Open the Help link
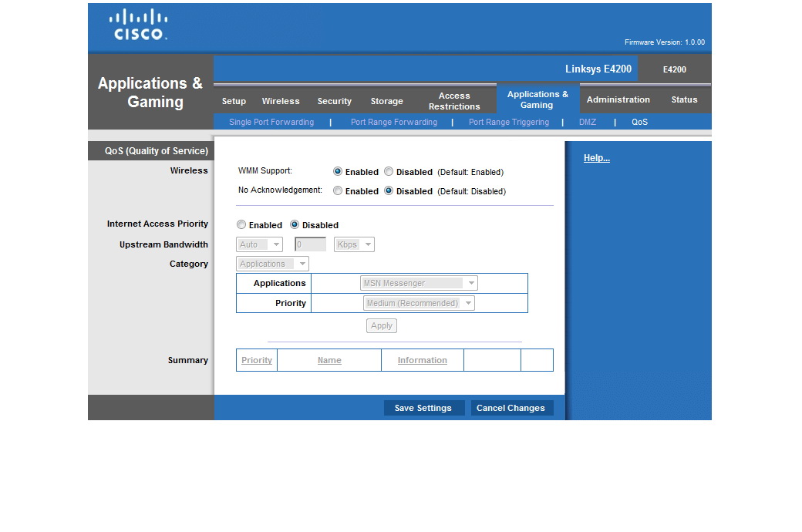 point(596,158)
